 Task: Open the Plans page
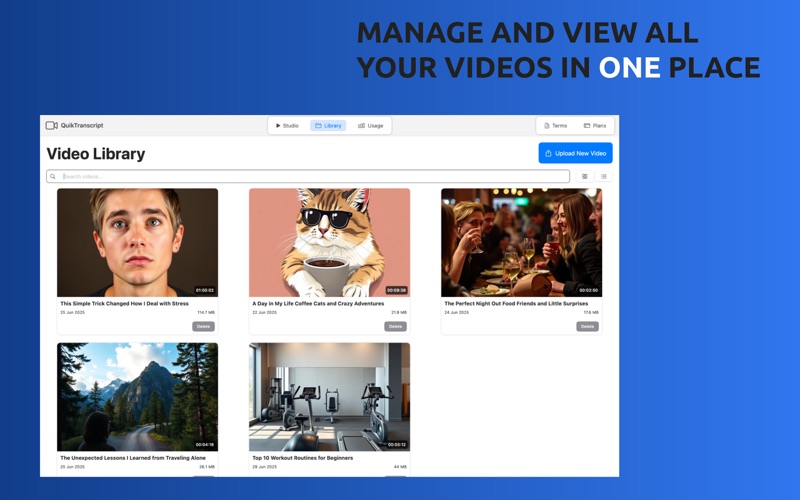tap(595, 126)
